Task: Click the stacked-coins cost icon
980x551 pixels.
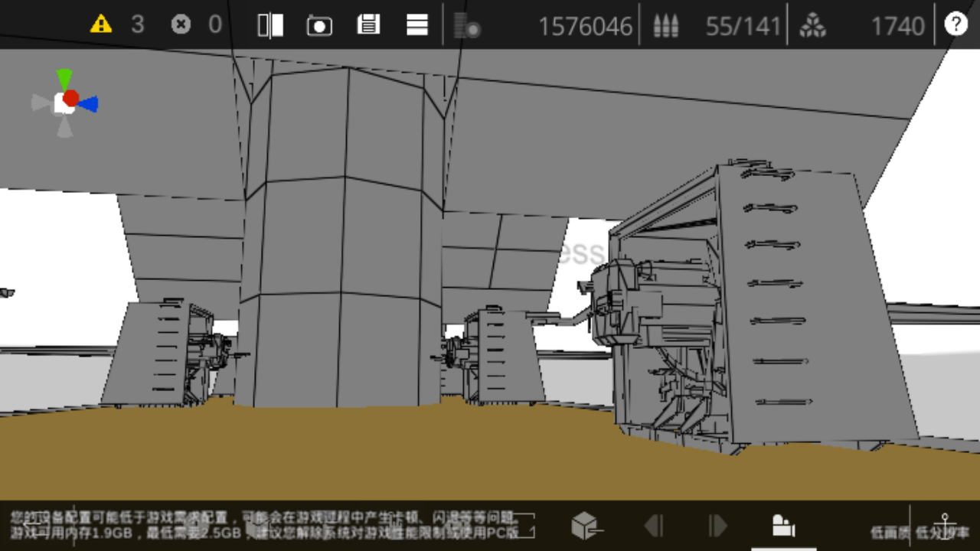Action: tap(467, 26)
